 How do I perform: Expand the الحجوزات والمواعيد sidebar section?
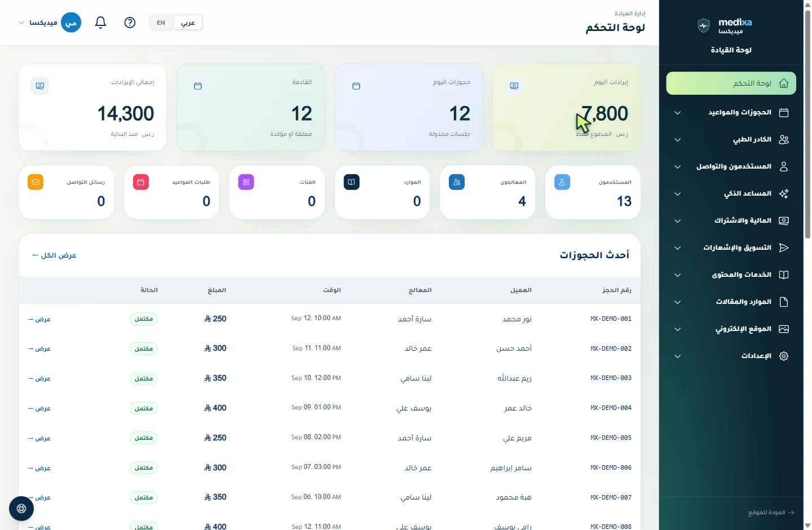point(731,113)
